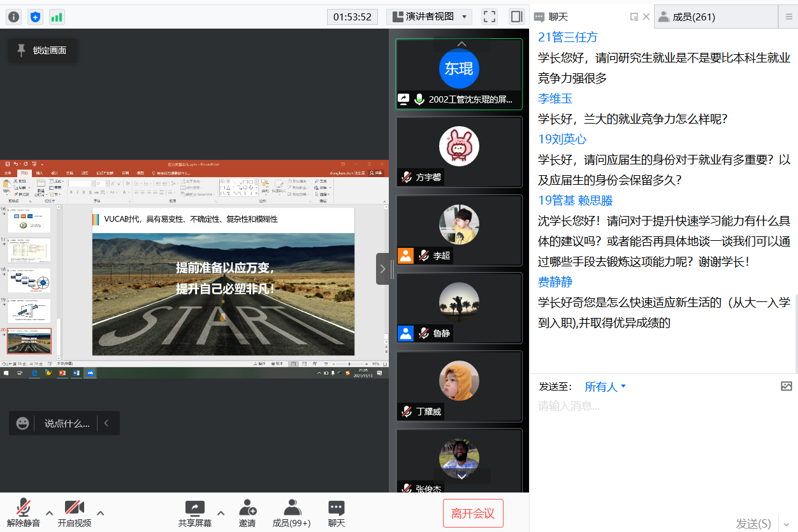Click 离开会议 leave meeting button
The width and height of the screenshot is (798, 532).
pos(473,514)
